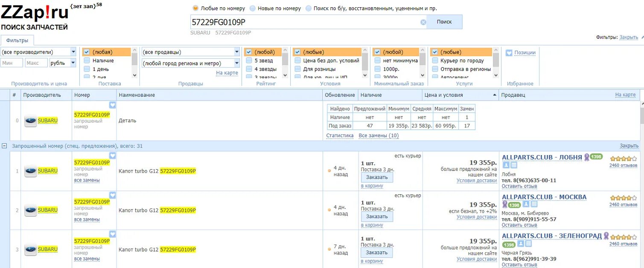
Task: Click the Subaru logo in row 1
Action: coord(30,171)
